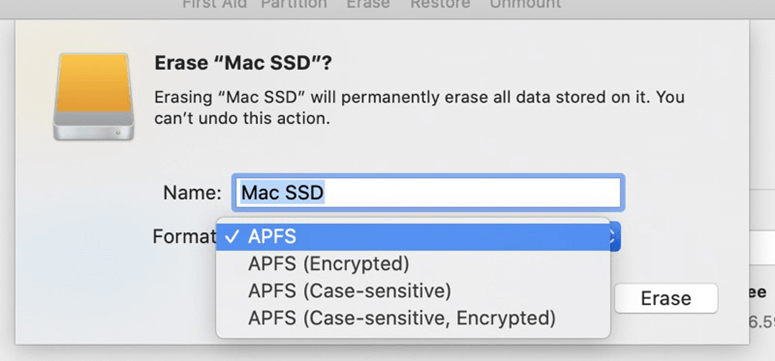Click the Format label
This screenshot has width=775, height=361.
tap(184, 237)
